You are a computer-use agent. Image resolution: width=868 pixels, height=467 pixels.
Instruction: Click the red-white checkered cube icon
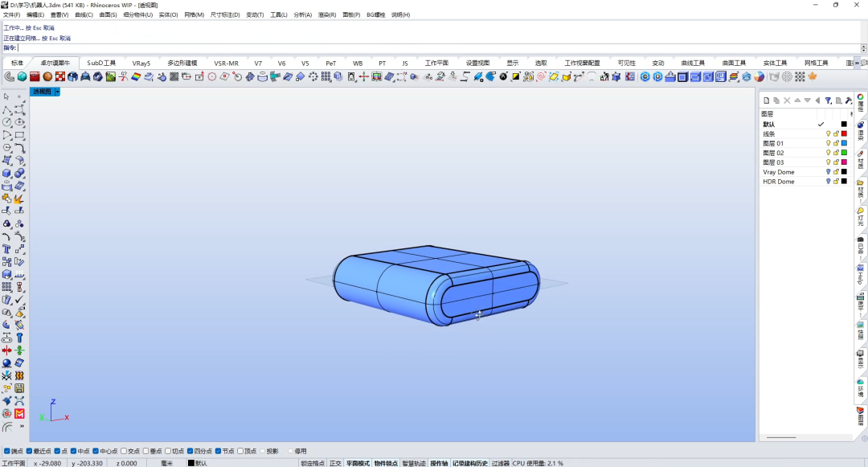(x=60, y=77)
